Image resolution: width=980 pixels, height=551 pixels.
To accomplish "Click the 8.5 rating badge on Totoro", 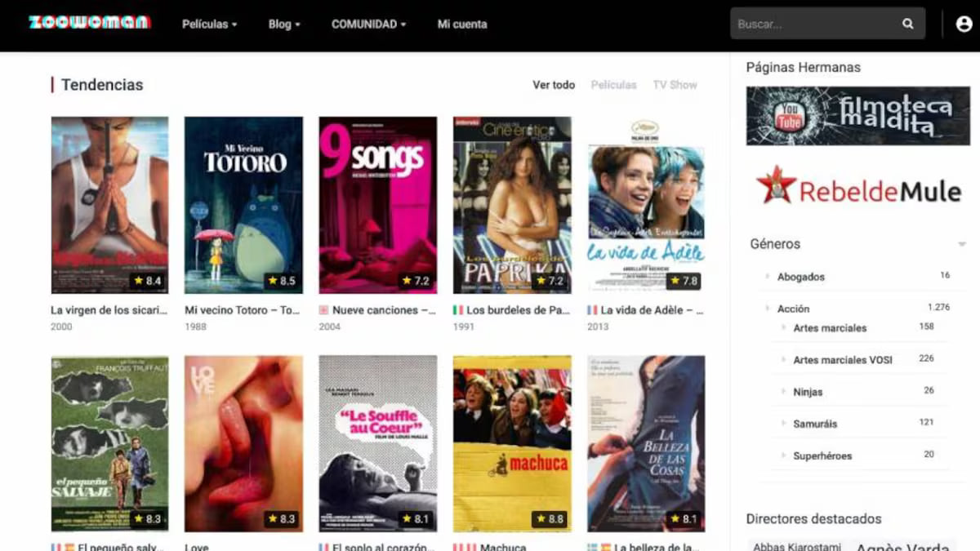I will click(x=282, y=281).
